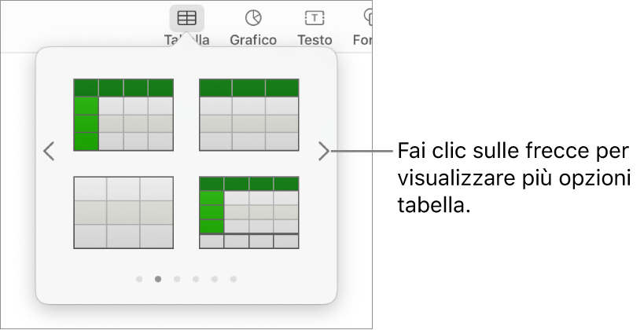The width and height of the screenshot is (644, 330).
Task: Jump to fifth page dot
Action: tap(215, 279)
